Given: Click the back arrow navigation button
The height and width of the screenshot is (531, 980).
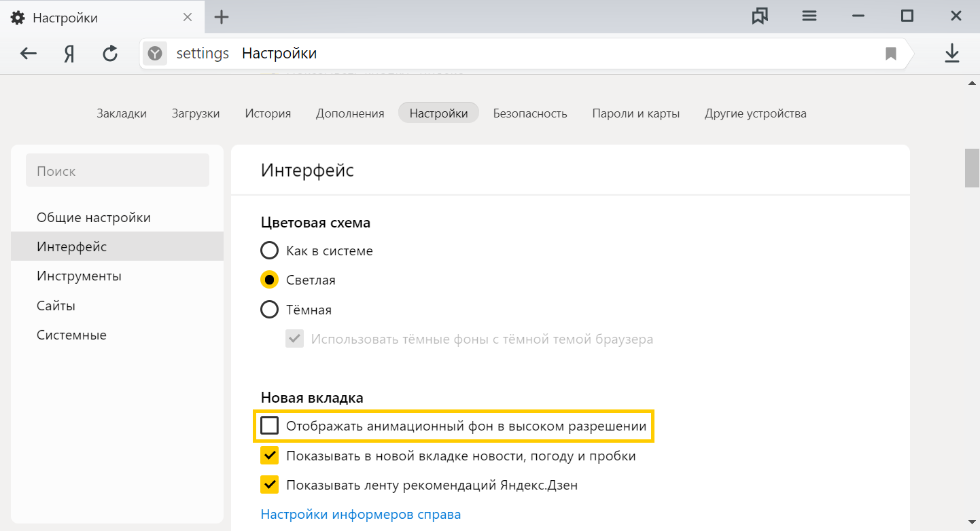Looking at the screenshot, I should (x=29, y=54).
